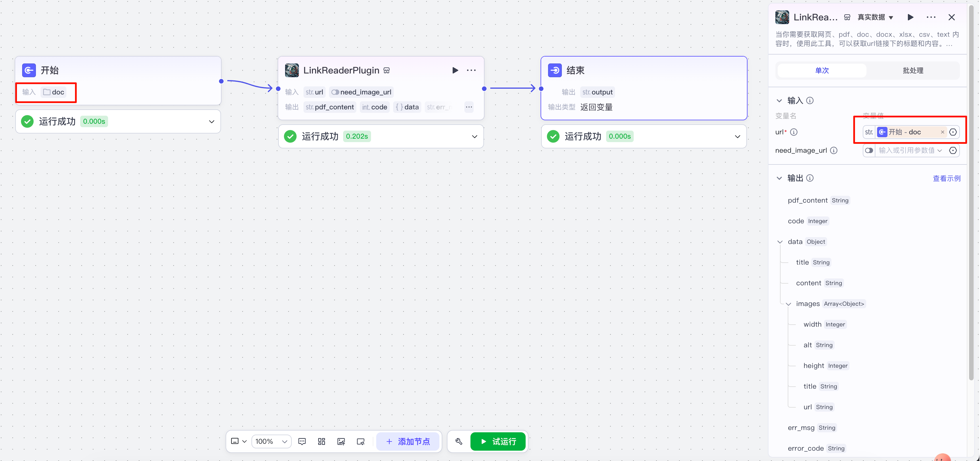Image resolution: width=980 pixels, height=461 pixels.
Task: Remove the 开始 - doc reference value
Action: 942,132
